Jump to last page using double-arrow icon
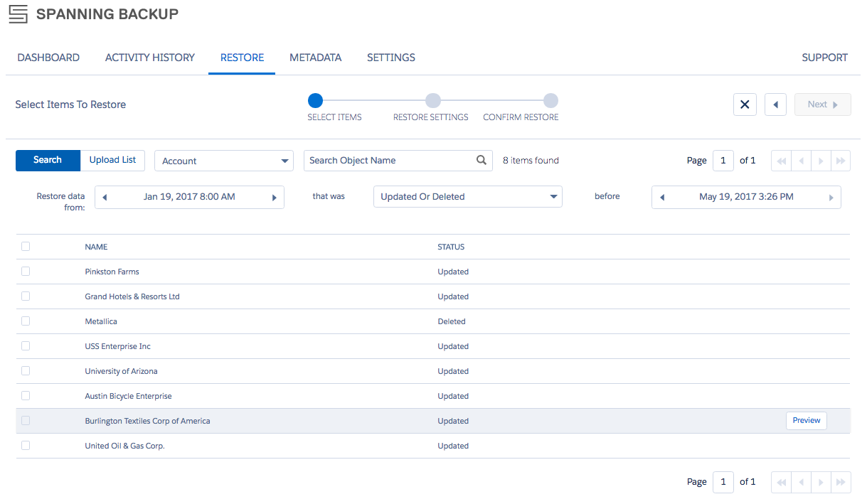This screenshot has height=504, width=867. tap(841, 160)
